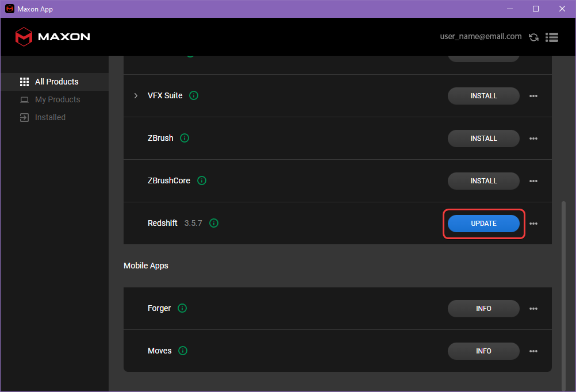The height and width of the screenshot is (392, 576).
Task: Click the vertical scrollbar of product list
Action: pos(563,287)
